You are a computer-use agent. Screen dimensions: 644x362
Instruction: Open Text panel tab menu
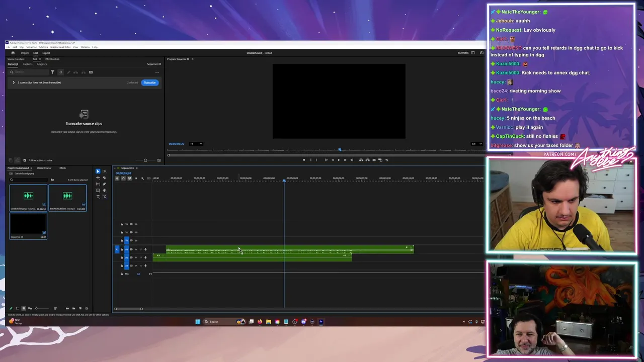(40, 59)
